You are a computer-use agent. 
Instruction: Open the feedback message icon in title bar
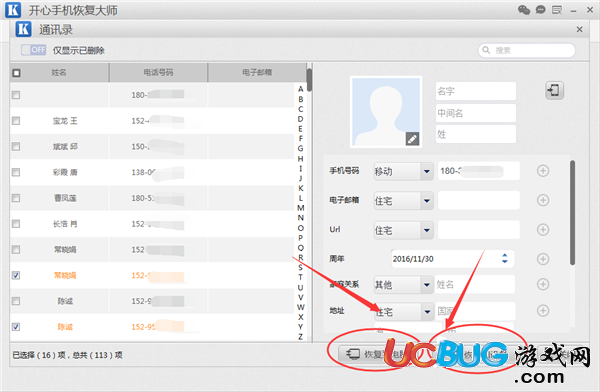click(557, 10)
